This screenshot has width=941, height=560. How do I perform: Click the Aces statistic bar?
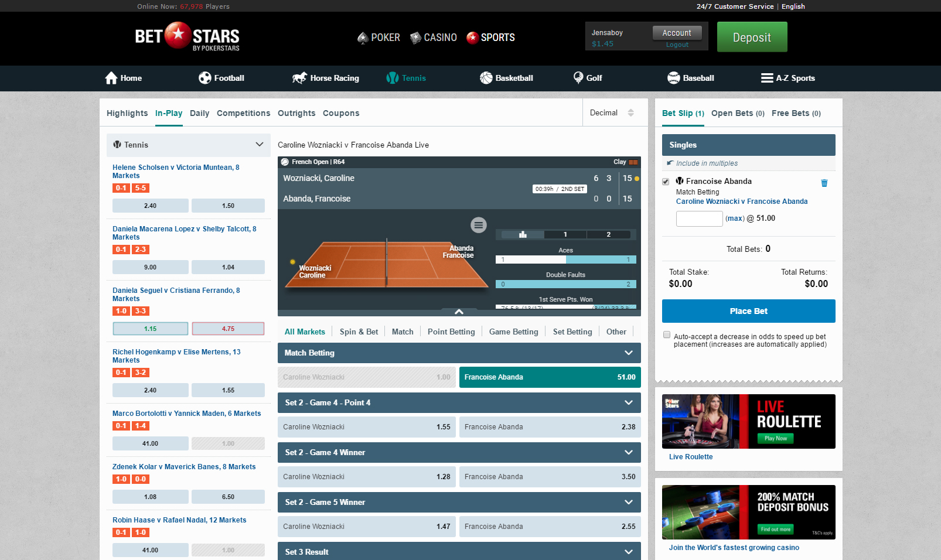[x=566, y=259]
